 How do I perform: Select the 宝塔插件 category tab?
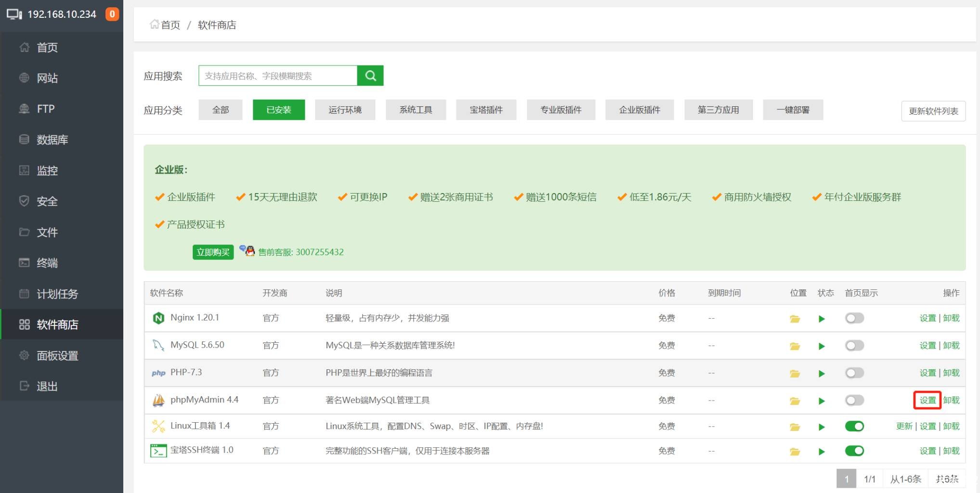[486, 110]
